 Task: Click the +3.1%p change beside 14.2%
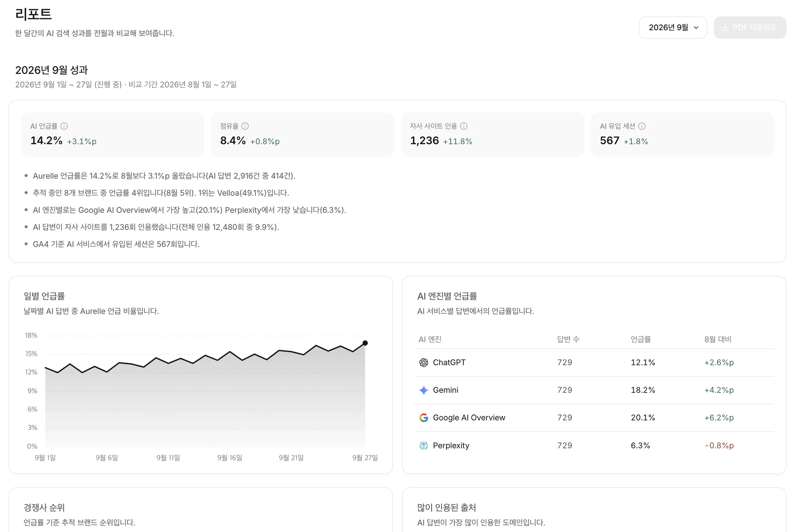click(81, 142)
